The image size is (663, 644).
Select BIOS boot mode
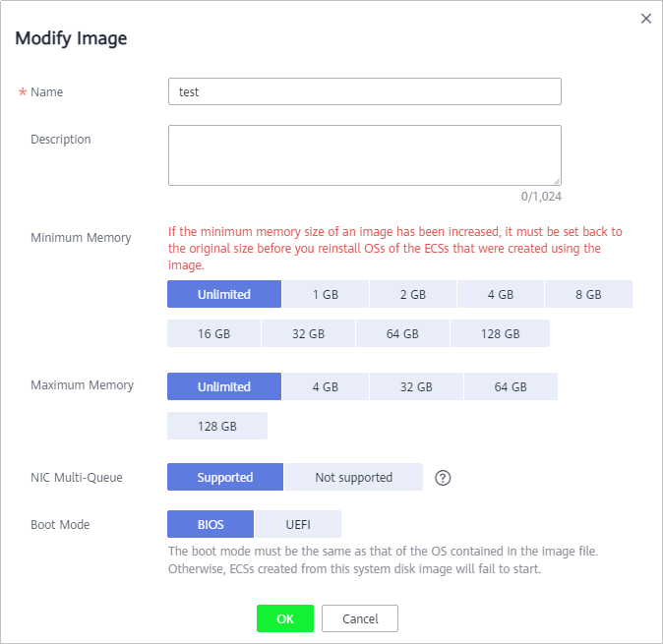211,524
